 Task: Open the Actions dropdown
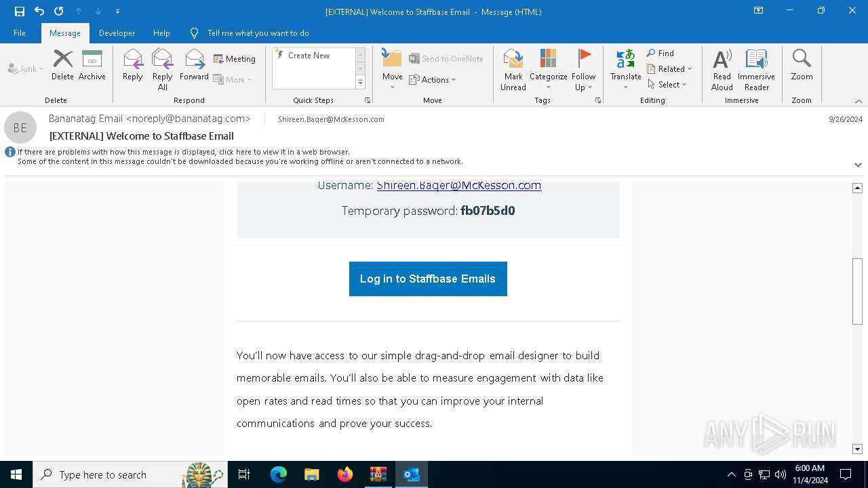point(433,79)
